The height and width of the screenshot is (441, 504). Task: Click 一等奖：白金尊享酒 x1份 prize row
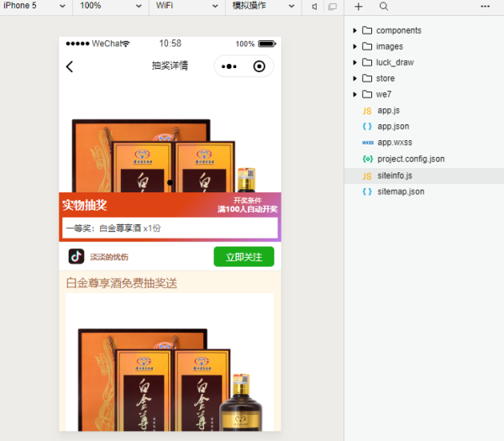pyautogui.click(x=170, y=228)
